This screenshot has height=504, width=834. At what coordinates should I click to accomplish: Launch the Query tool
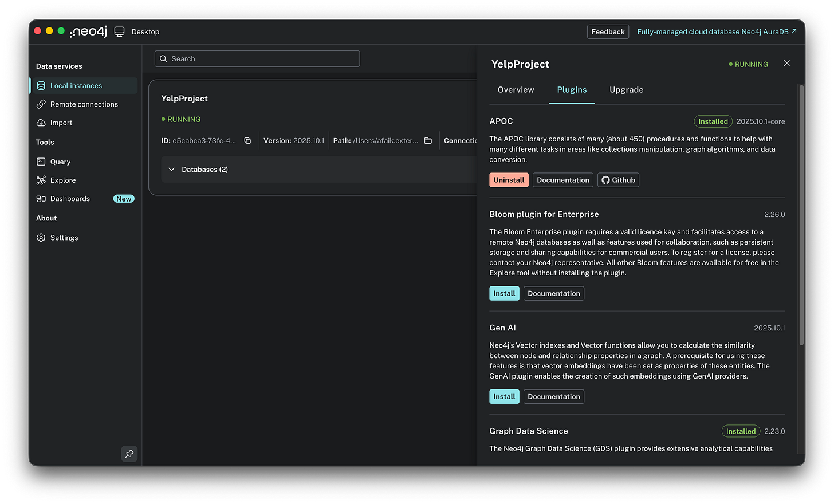tap(60, 162)
